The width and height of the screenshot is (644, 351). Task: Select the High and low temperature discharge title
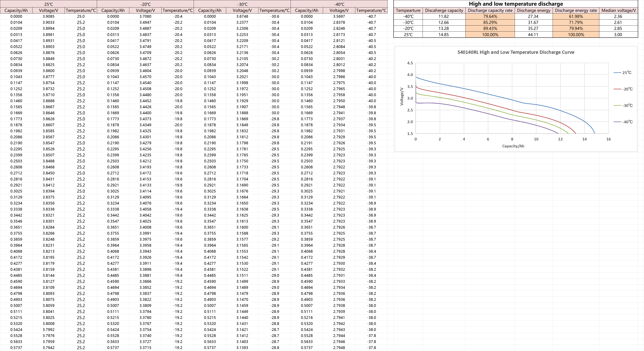click(516, 4)
